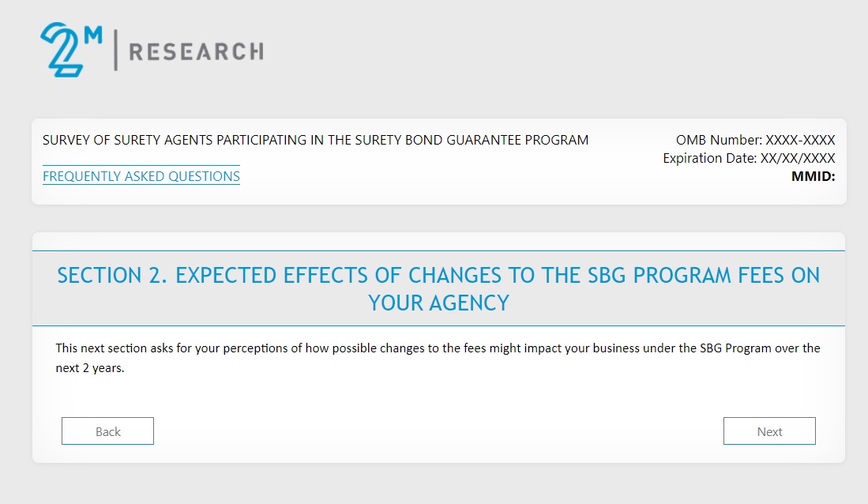Click the Expiration Date line

(749, 159)
